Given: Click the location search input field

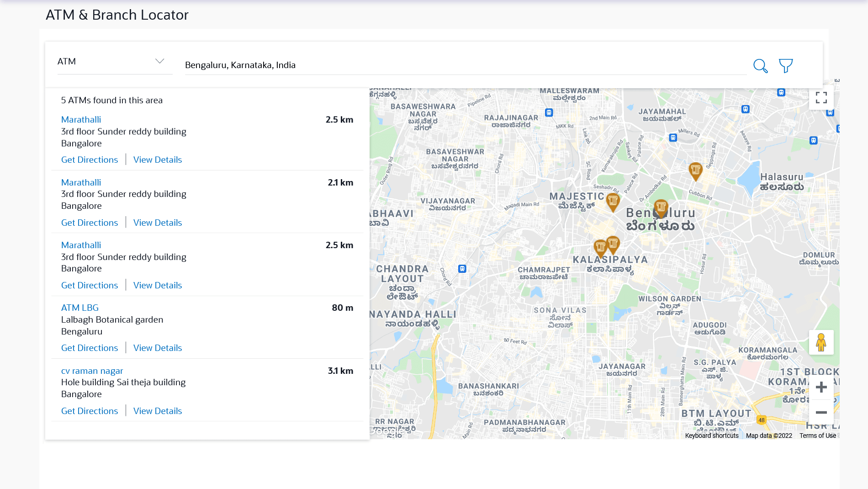Looking at the screenshot, I should tap(465, 65).
